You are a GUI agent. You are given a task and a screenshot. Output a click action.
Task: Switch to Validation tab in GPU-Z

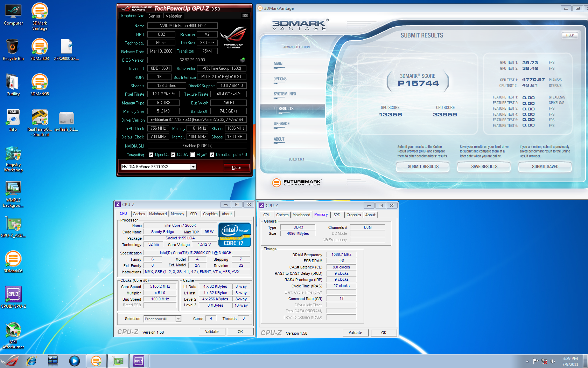coord(174,16)
